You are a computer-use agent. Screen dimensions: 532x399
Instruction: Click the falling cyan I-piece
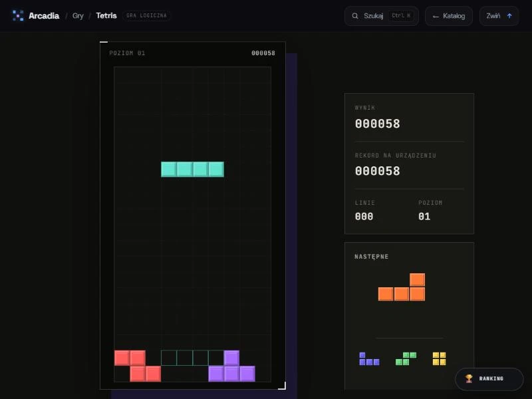click(192, 170)
